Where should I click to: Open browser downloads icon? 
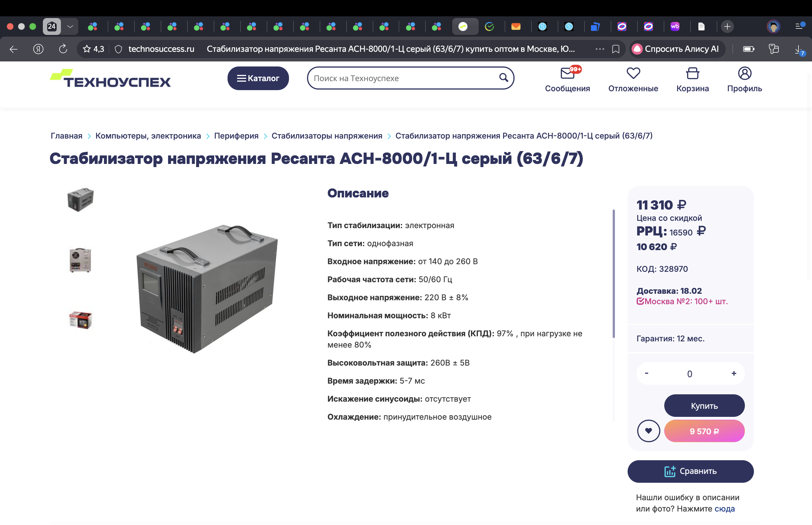pyautogui.click(x=798, y=50)
